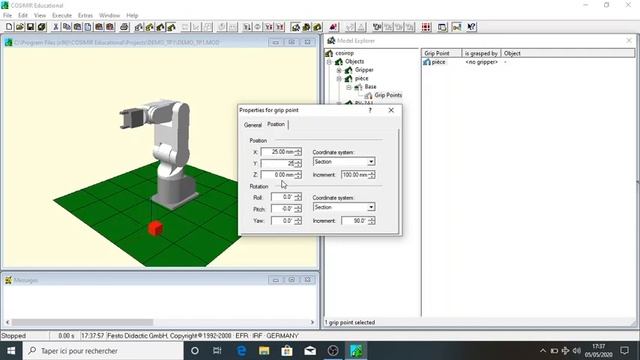This screenshot has width=640, height=360.
Task: Click the Pitch rotation input field
Action: tap(283, 209)
